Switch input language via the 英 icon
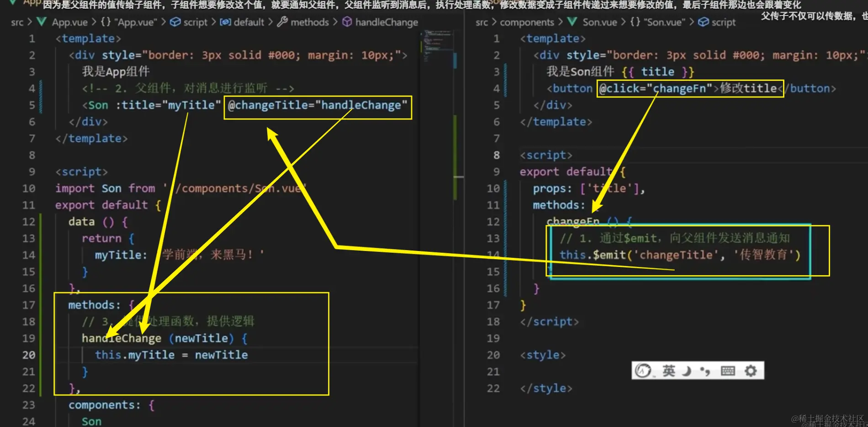 669,371
